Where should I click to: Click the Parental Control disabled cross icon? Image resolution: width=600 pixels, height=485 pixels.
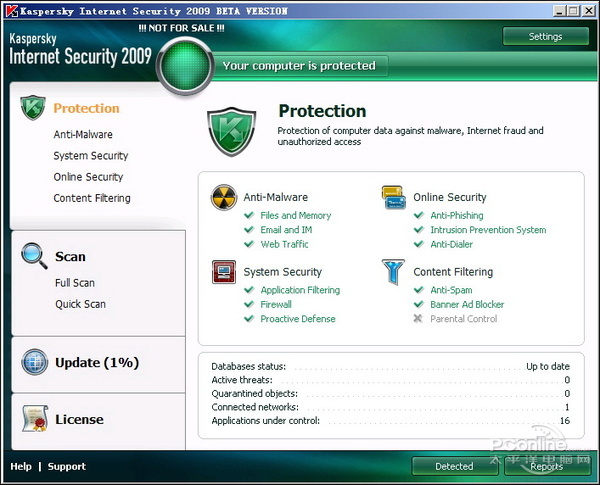(418, 318)
